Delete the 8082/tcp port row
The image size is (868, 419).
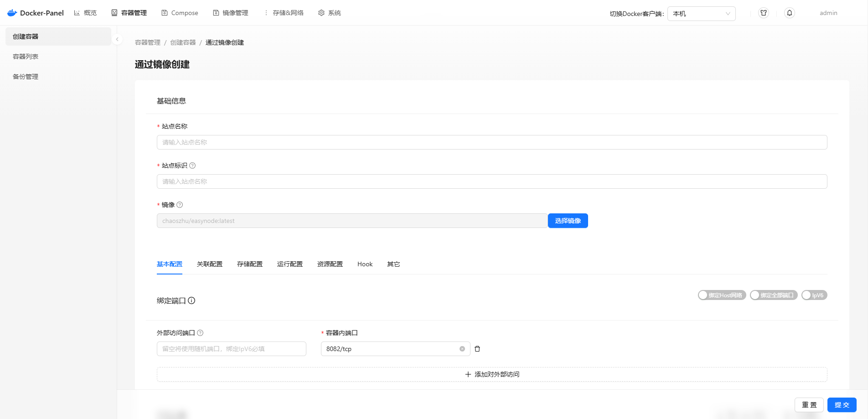(477, 349)
